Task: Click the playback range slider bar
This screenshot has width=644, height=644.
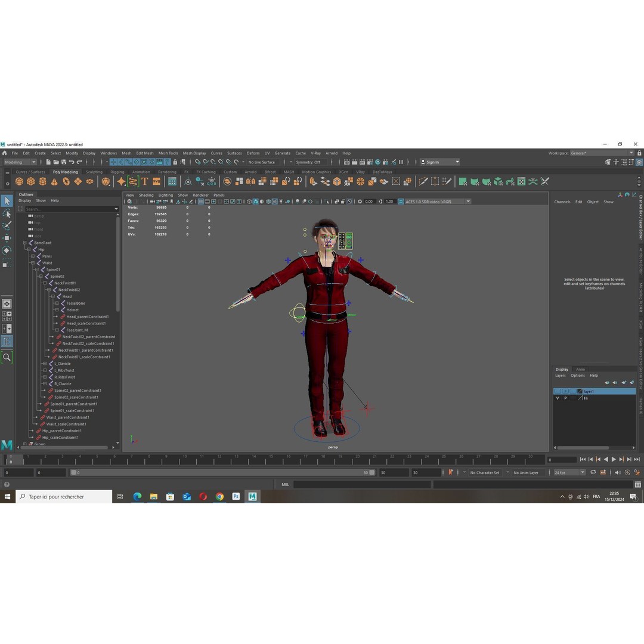Action: tap(222, 473)
